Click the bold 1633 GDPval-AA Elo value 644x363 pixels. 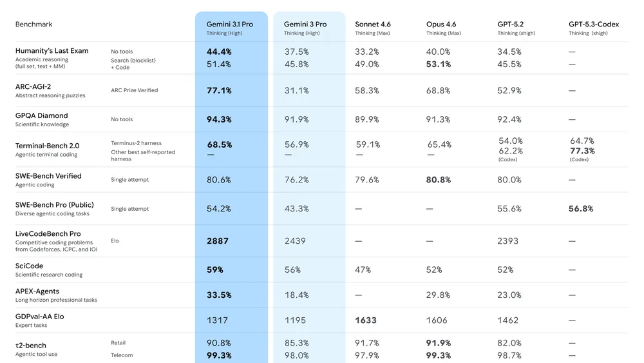(366, 320)
